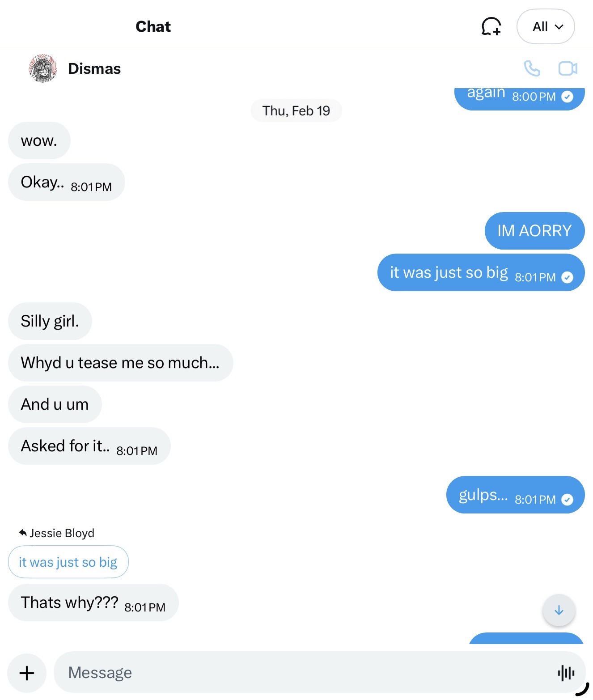The height and width of the screenshot is (700, 593).
Task: Open Dismas's profile avatar
Action: pyautogui.click(x=43, y=68)
